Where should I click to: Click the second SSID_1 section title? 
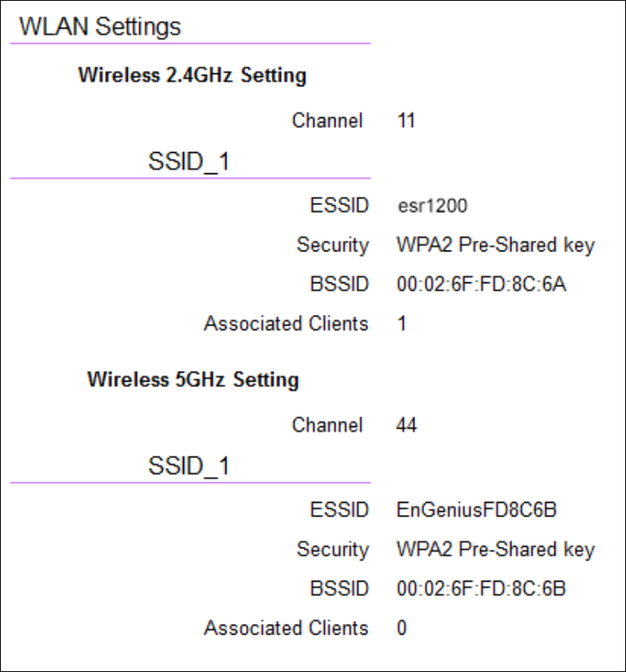[189, 466]
